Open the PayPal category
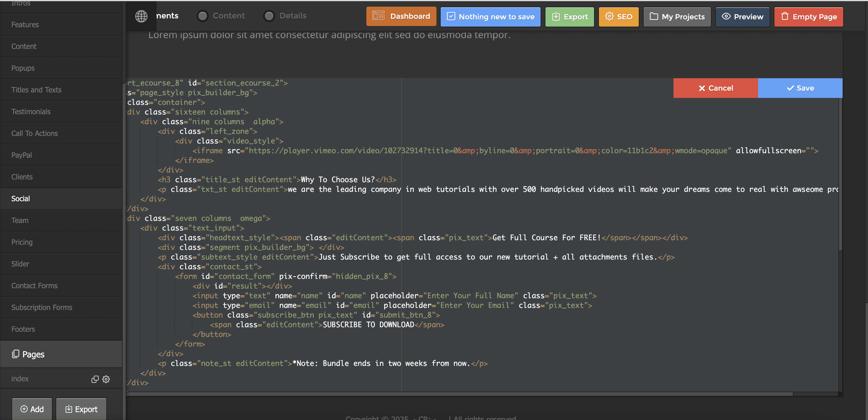868x420 pixels. click(61, 155)
